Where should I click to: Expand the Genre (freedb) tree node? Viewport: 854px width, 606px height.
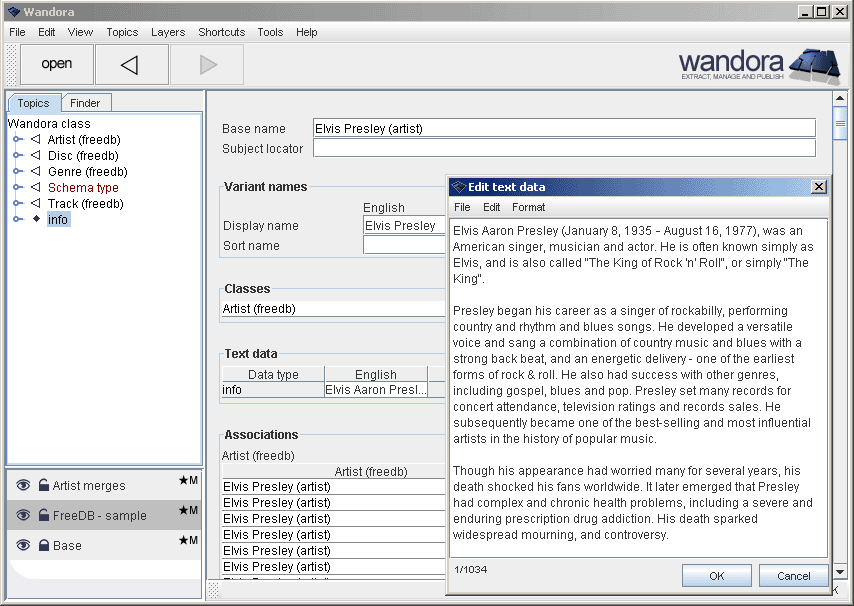[x=17, y=172]
